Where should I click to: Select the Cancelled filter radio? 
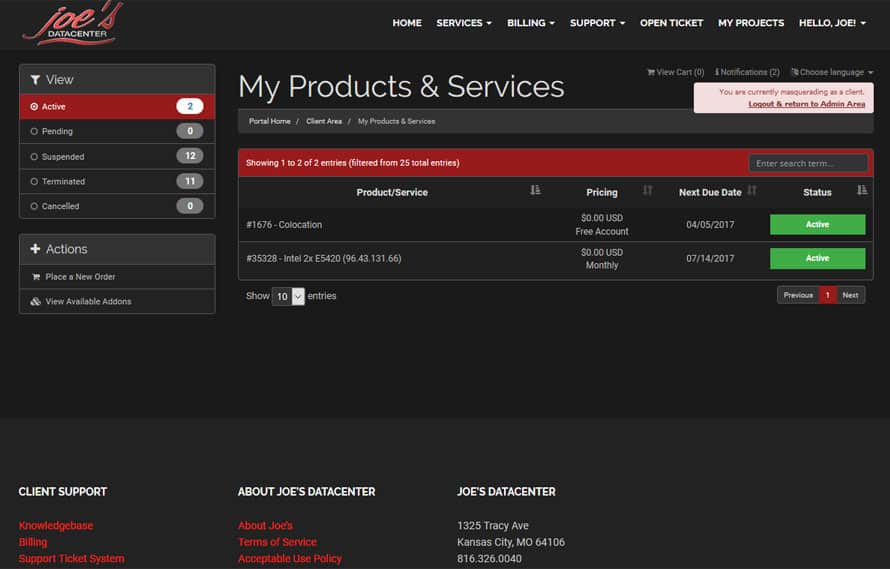tap(34, 206)
